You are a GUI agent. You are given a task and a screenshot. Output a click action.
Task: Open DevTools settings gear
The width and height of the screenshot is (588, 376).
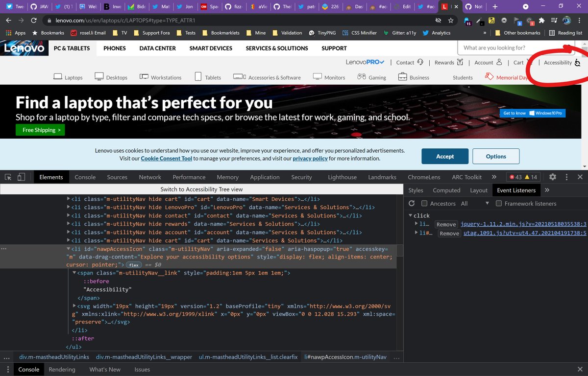(553, 177)
